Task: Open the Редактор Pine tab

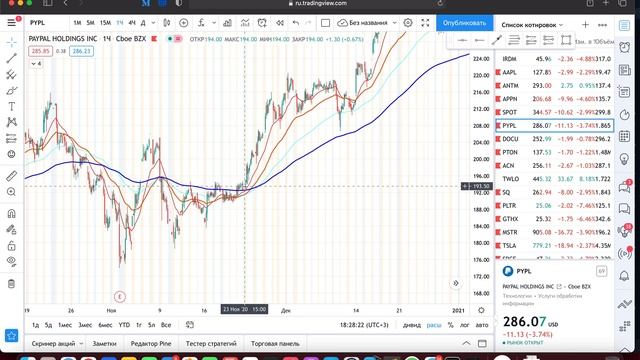Action: tap(151, 344)
